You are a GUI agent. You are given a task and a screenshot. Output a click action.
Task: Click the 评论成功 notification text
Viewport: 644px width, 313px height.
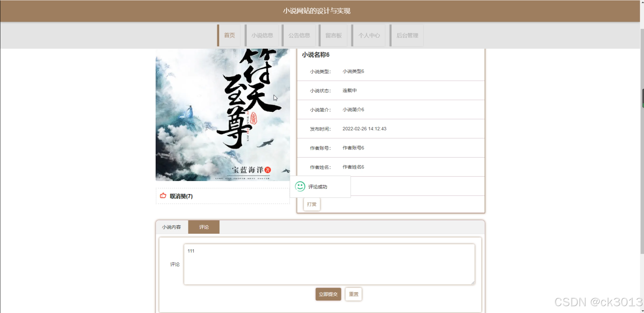coord(318,187)
